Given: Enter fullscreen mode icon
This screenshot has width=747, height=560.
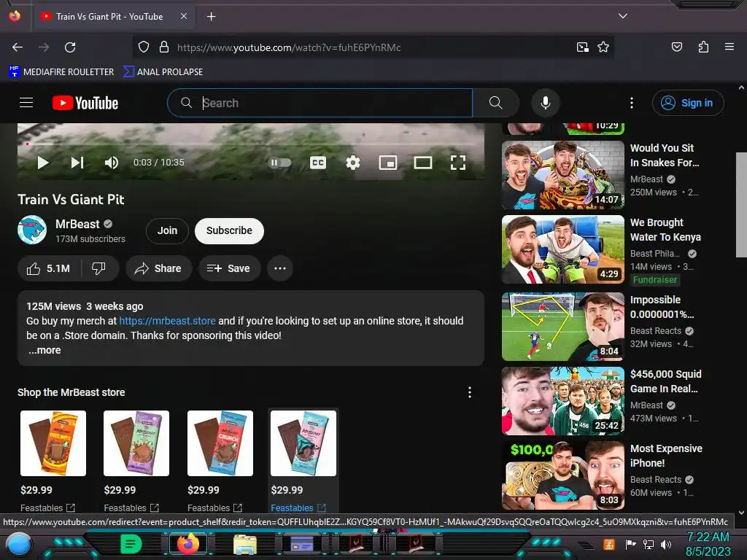Looking at the screenshot, I should pyautogui.click(x=458, y=163).
